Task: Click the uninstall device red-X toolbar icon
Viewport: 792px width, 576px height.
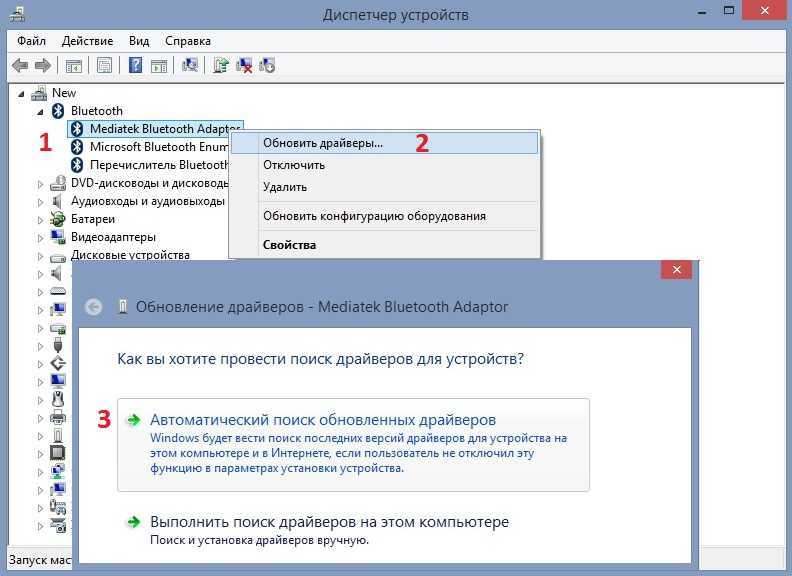Action: coord(244,66)
